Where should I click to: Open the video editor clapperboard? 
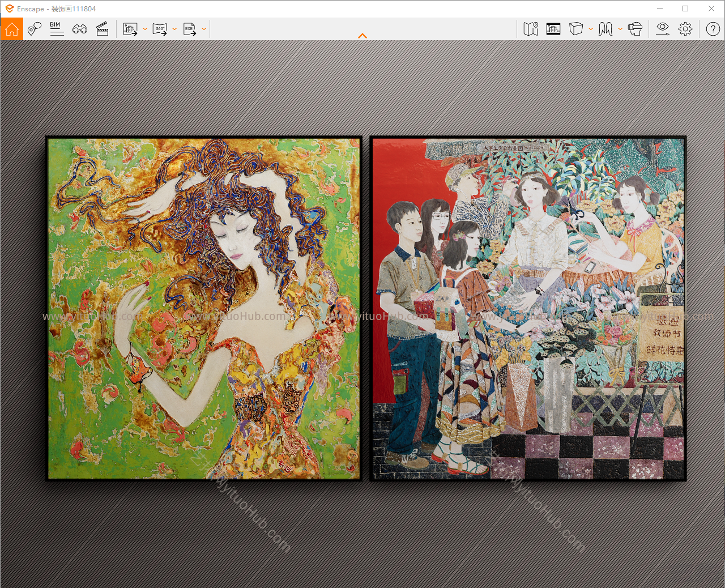[103, 29]
